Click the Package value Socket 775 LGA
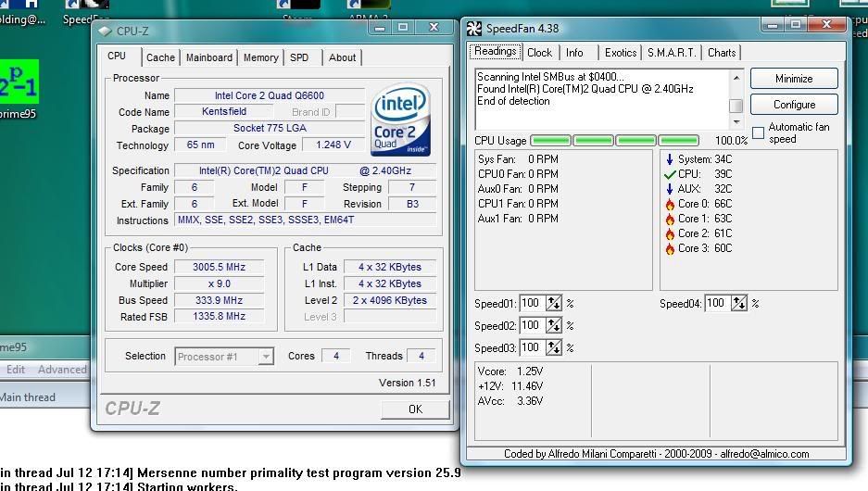868x491 pixels. click(x=270, y=129)
